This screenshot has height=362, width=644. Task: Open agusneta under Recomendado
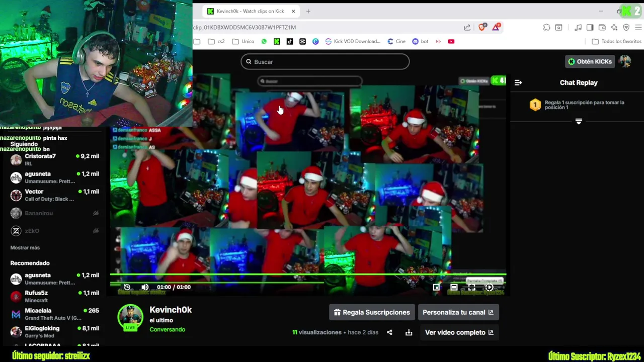click(x=54, y=279)
